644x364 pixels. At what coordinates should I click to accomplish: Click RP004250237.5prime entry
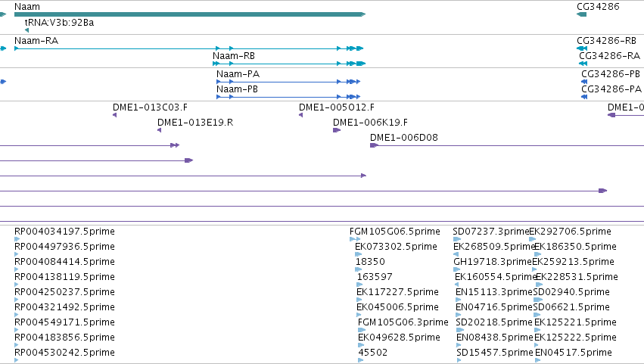(64, 292)
